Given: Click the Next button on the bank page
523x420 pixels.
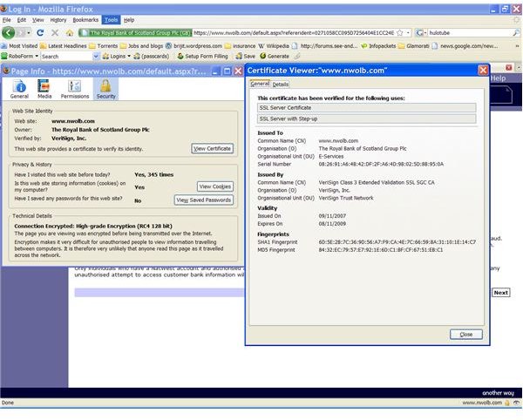Looking at the screenshot, I should 500,293.
